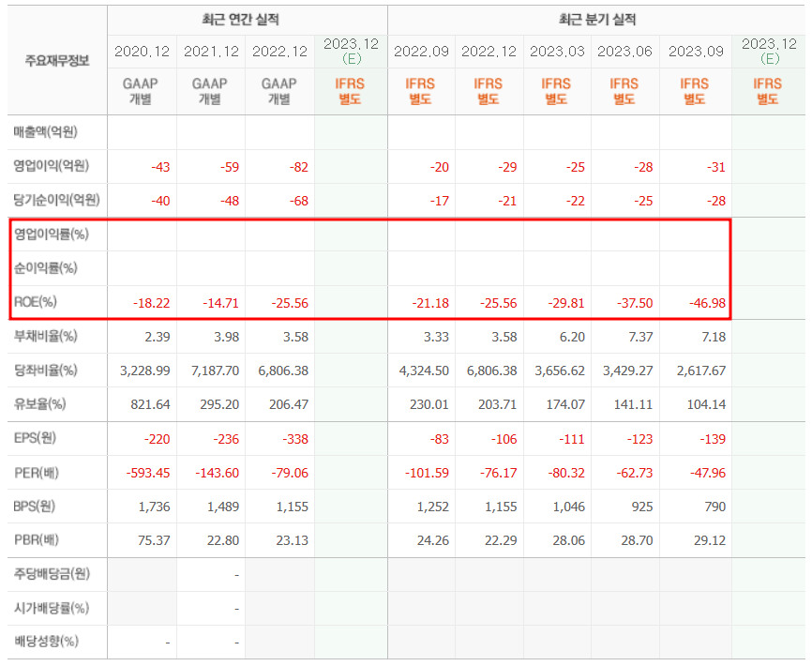812x666 pixels.
Task: Click PER value -47.96
Action: pos(707,474)
